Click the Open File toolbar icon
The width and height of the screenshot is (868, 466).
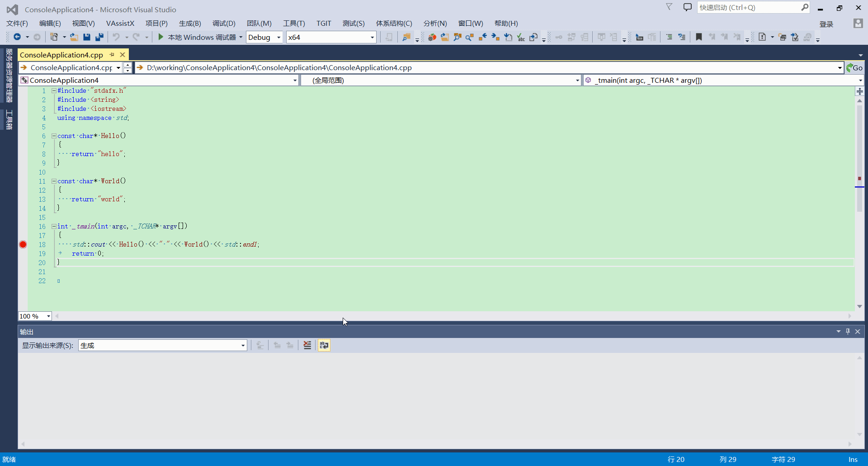74,37
